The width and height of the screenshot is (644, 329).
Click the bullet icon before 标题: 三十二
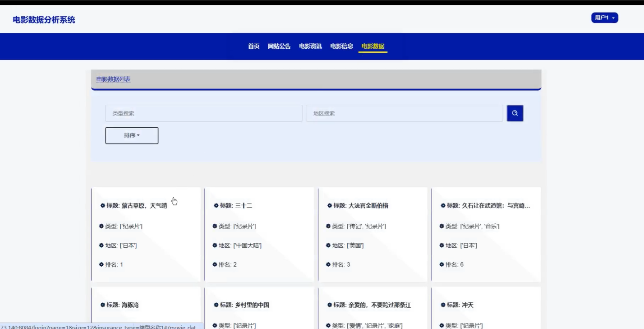(x=216, y=205)
